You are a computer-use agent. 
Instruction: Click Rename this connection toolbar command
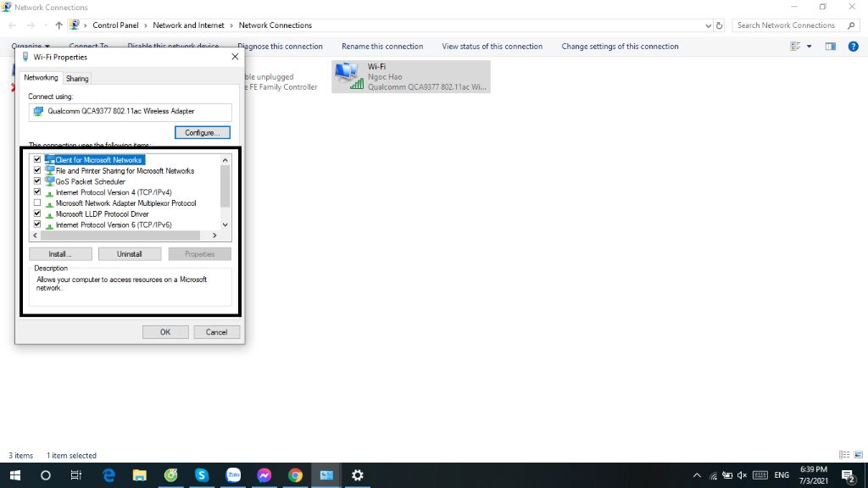[382, 47]
